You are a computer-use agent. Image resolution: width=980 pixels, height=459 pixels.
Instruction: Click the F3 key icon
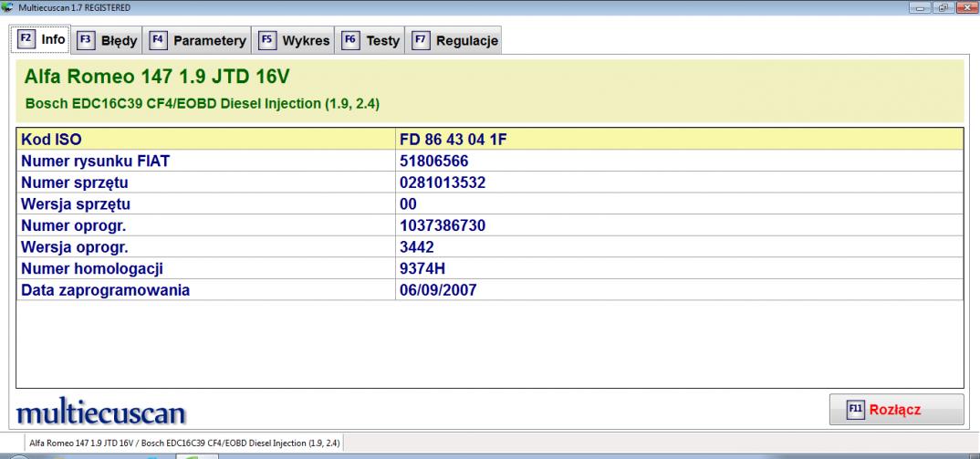[x=86, y=41]
